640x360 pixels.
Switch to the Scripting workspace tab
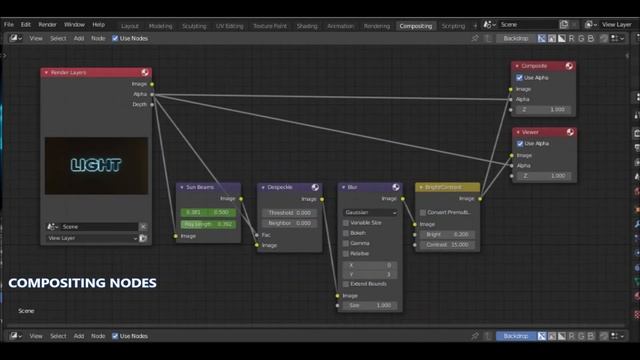[x=453, y=26]
